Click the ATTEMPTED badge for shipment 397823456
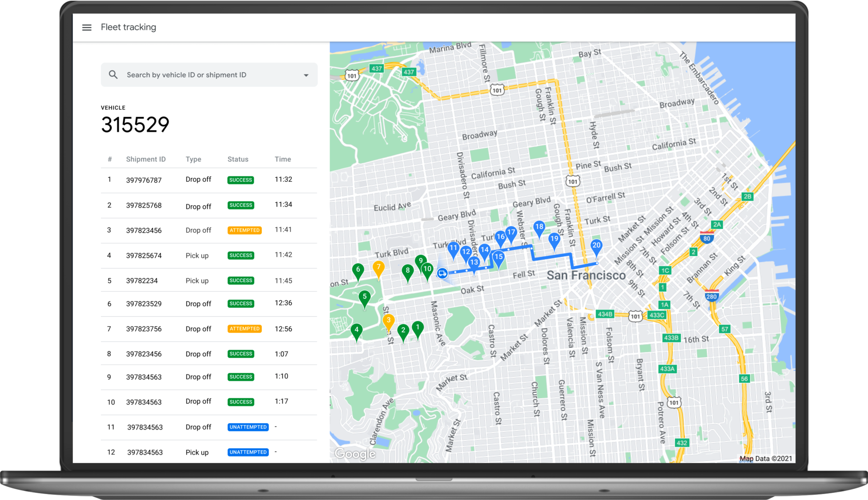This screenshot has height=500, width=868. [244, 230]
